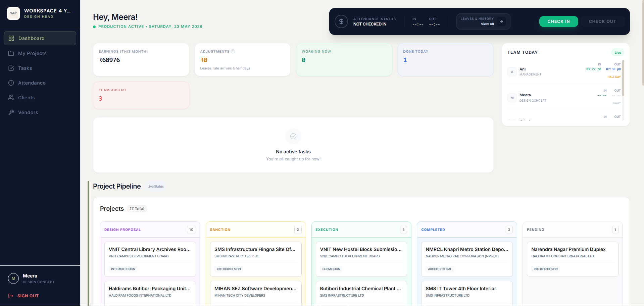
Task: Click the SUBMISSION tag on VNIT Hostel
Action: pos(331,269)
